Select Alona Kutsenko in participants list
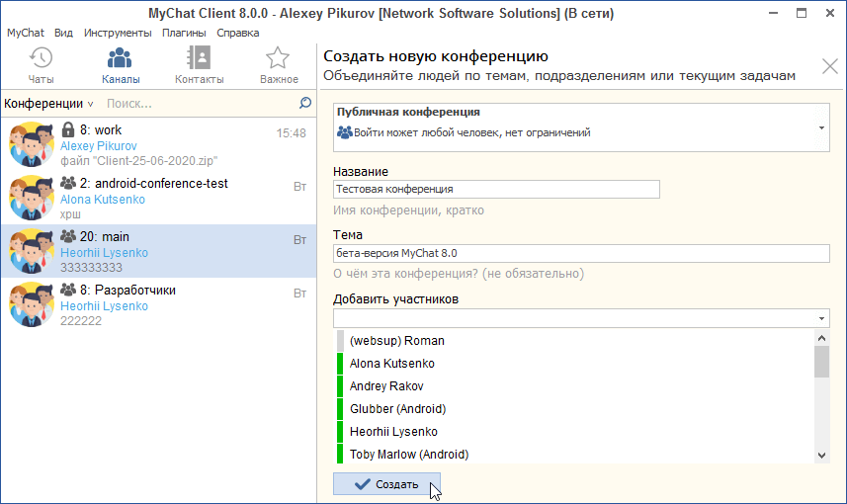 click(x=391, y=364)
